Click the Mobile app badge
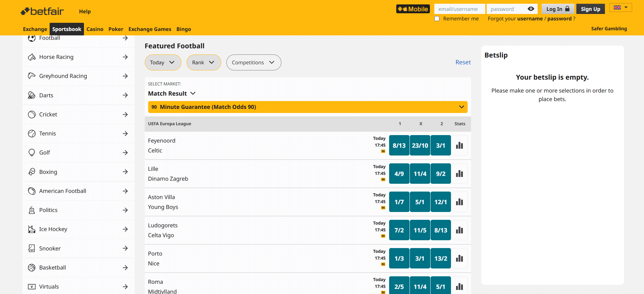644x294 pixels. [413, 9]
